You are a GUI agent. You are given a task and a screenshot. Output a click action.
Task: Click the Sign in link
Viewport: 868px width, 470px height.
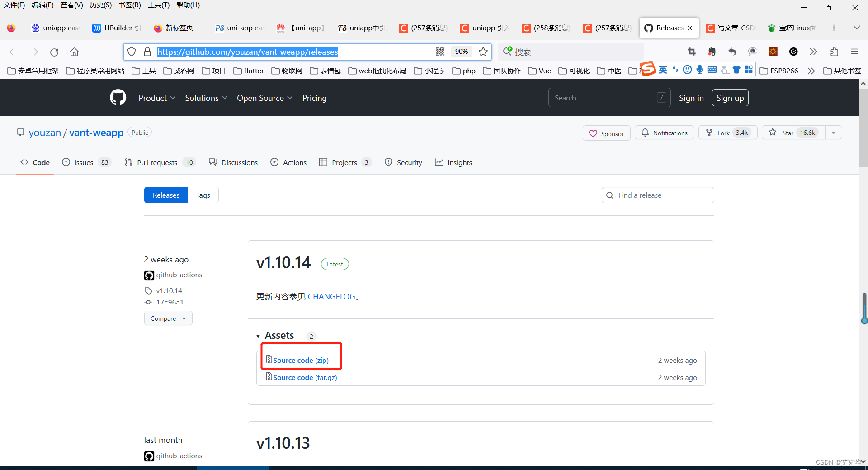[x=691, y=98]
